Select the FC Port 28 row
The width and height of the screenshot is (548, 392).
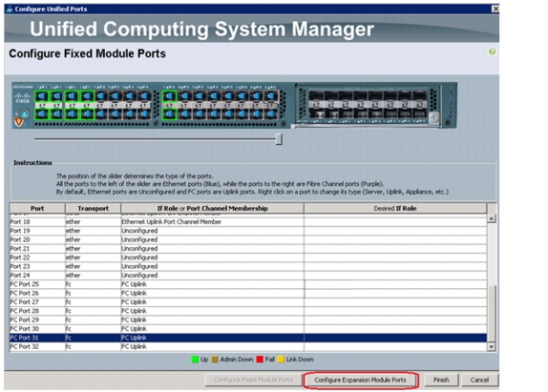(248, 311)
